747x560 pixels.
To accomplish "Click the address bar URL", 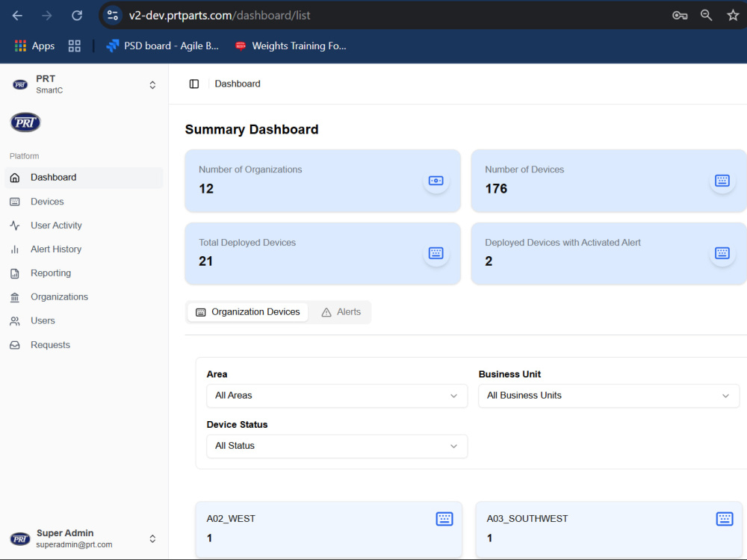I will pos(220,15).
